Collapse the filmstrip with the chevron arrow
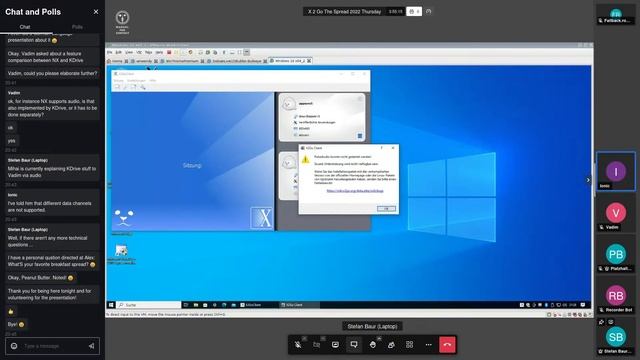 coord(588,180)
